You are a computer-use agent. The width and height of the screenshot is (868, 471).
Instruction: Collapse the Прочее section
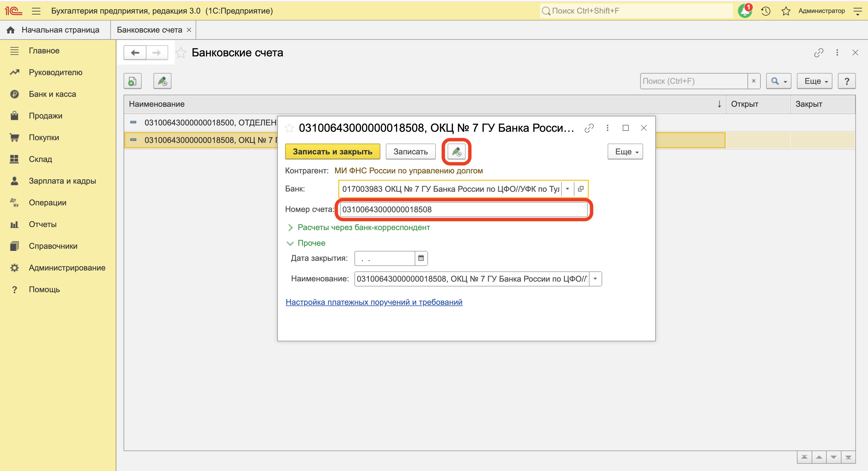click(x=311, y=243)
